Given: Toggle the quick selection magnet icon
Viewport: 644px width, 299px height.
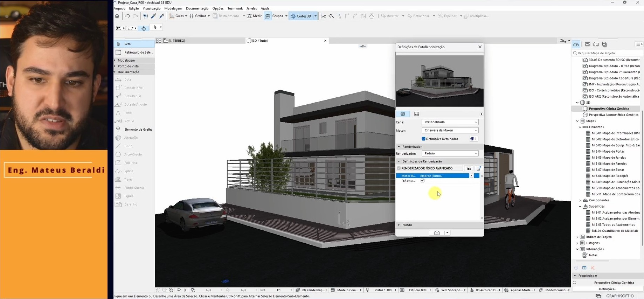Looking at the screenshot, I should click(x=143, y=28).
